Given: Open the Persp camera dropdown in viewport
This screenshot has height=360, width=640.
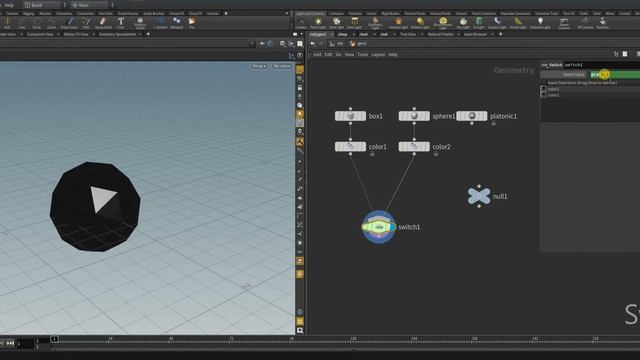Looking at the screenshot, I should click(x=259, y=66).
